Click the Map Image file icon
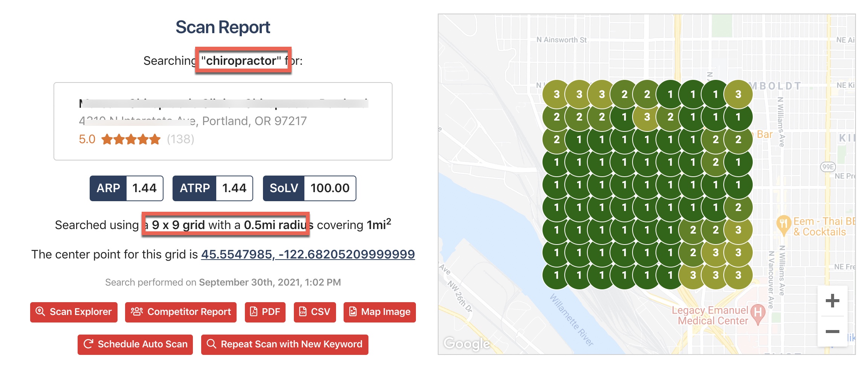The width and height of the screenshot is (868, 376). pos(353,312)
